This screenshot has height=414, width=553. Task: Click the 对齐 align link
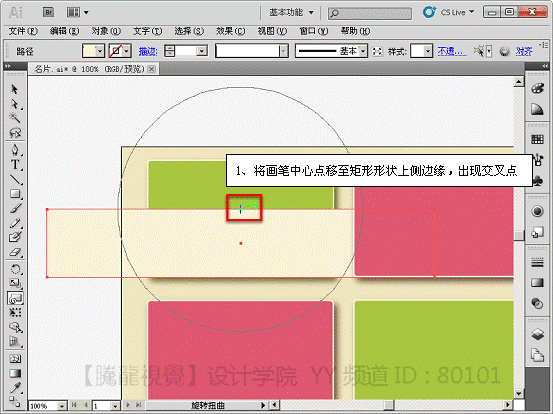[523, 51]
